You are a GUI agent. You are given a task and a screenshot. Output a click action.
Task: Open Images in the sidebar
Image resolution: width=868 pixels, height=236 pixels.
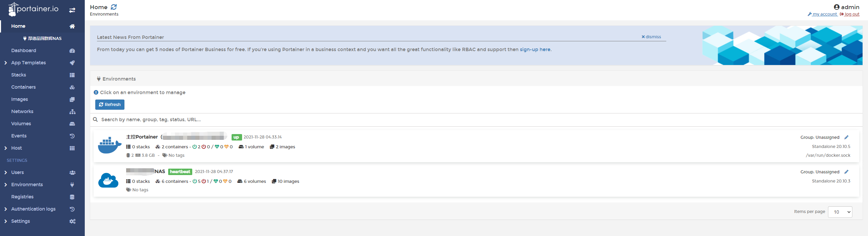(x=19, y=100)
